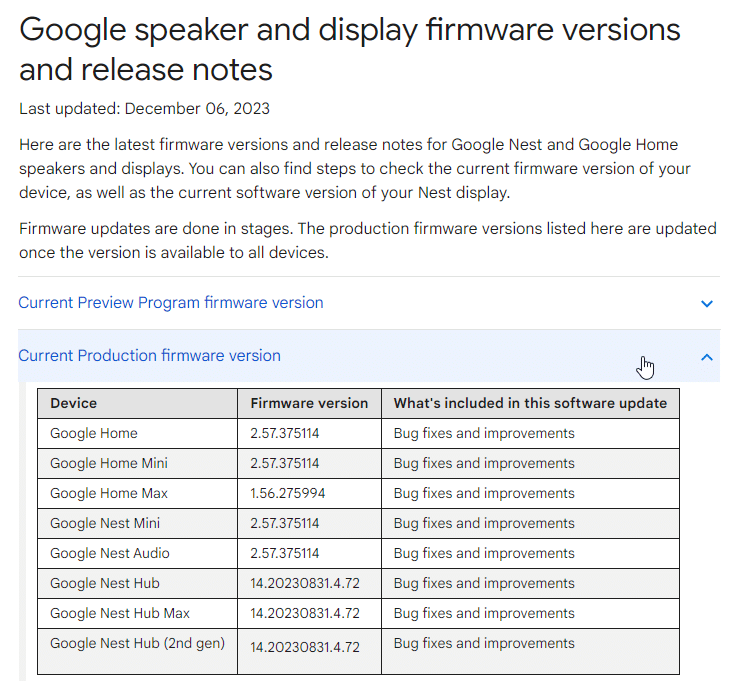The height and width of the screenshot is (694, 730).
Task: Click the paragraph starting 'Firmware updates are done in stages'
Action: [368, 241]
